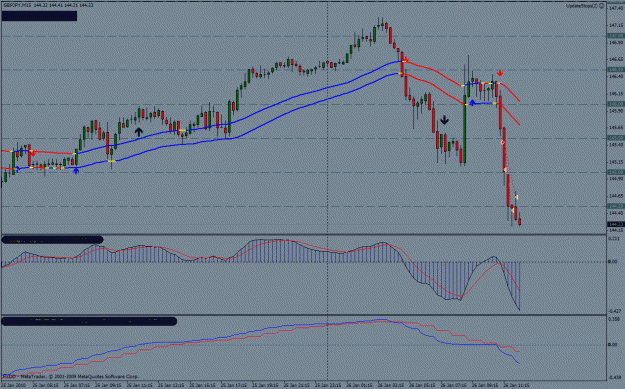Screen dimensions: 625x389
Task: Click the 145.90 price axis label
Action: click(x=616, y=110)
